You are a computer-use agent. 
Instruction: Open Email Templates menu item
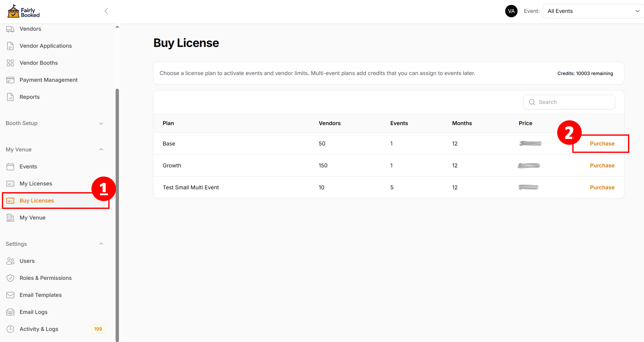pos(41,295)
